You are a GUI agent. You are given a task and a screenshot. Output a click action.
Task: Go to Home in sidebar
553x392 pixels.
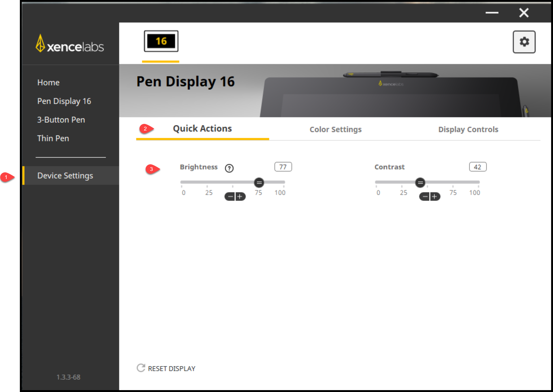[48, 83]
